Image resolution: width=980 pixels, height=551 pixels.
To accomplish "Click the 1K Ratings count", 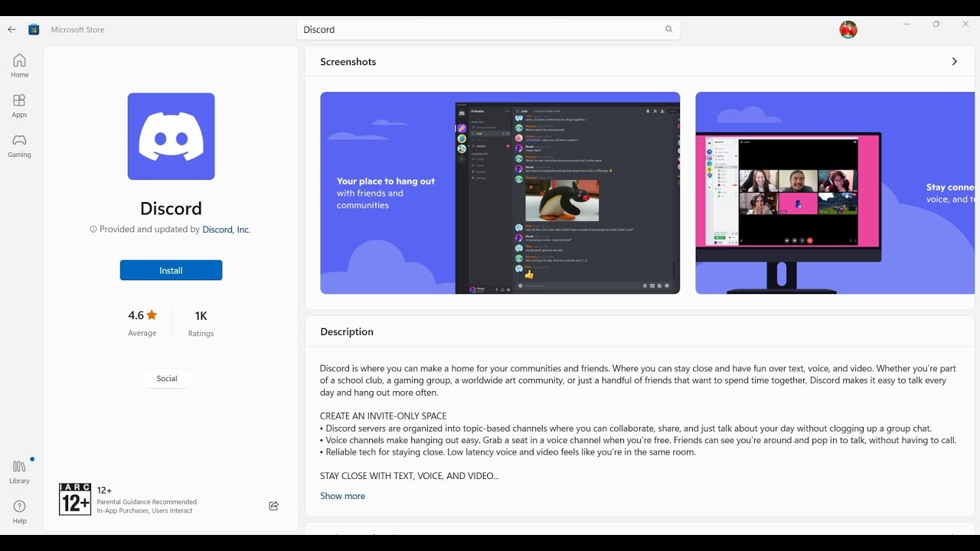I will click(x=201, y=324).
